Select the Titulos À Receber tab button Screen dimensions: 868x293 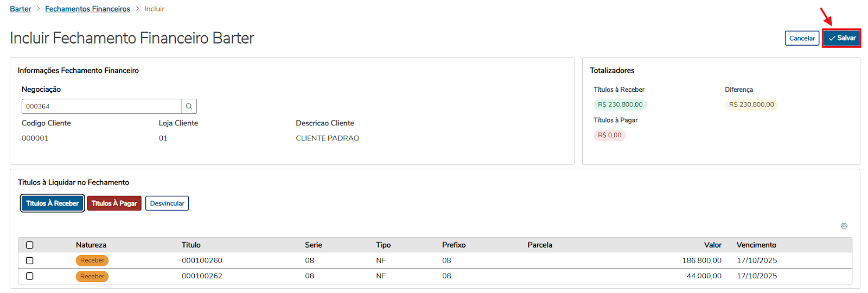[x=53, y=203]
